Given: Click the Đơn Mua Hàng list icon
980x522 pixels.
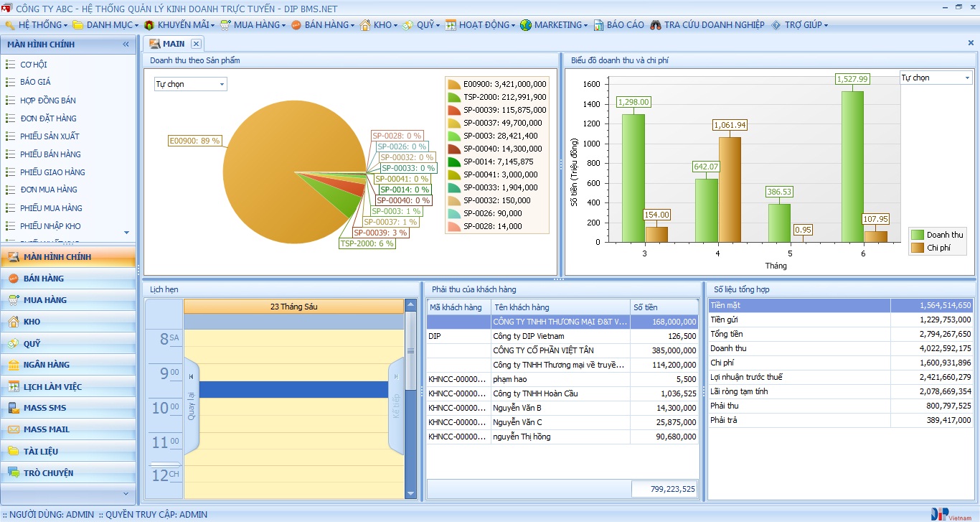Looking at the screenshot, I should (x=10, y=190).
